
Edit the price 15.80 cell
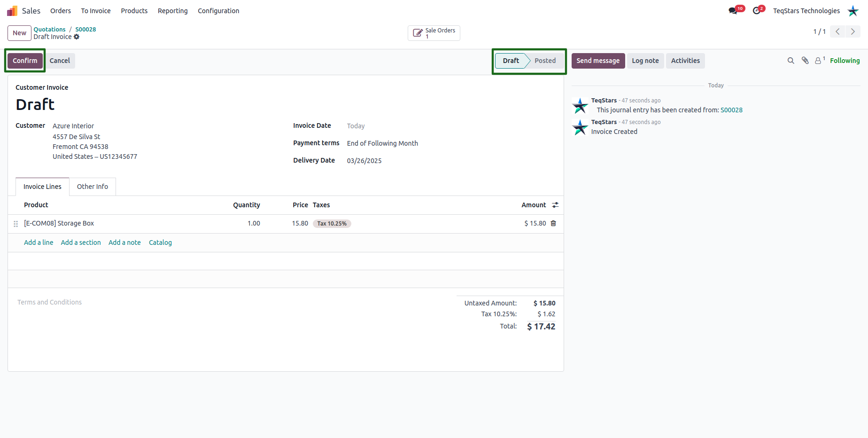click(x=300, y=223)
